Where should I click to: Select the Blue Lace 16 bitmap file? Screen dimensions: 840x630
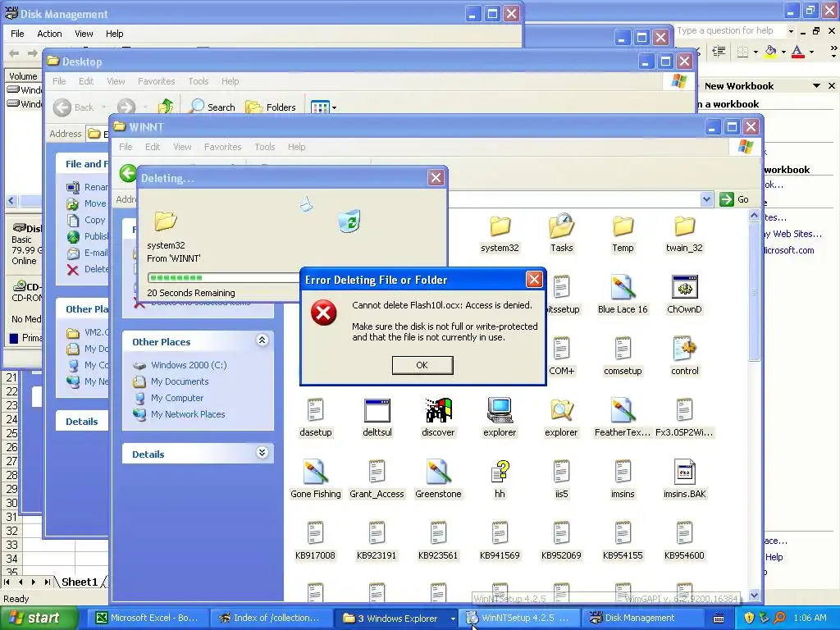pyautogui.click(x=623, y=294)
